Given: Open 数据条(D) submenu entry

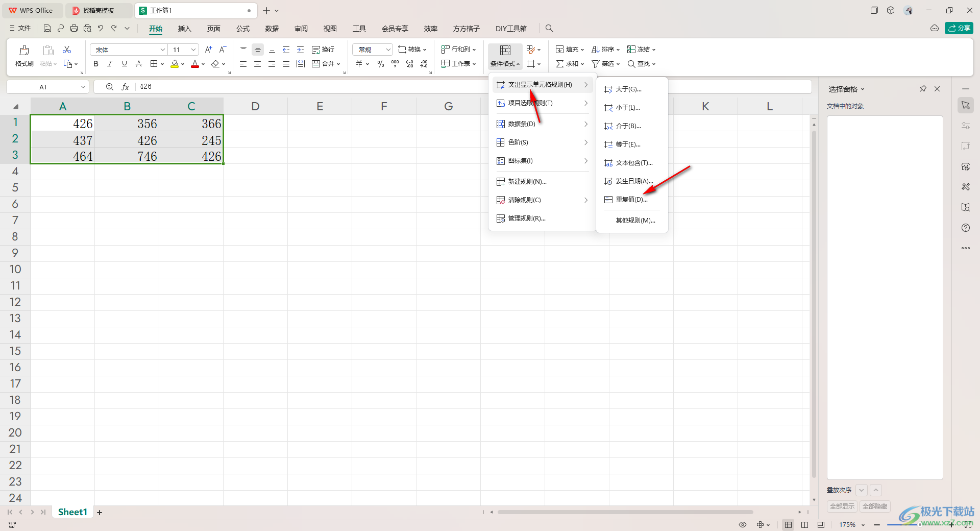Looking at the screenshot, I should (542, 124).
